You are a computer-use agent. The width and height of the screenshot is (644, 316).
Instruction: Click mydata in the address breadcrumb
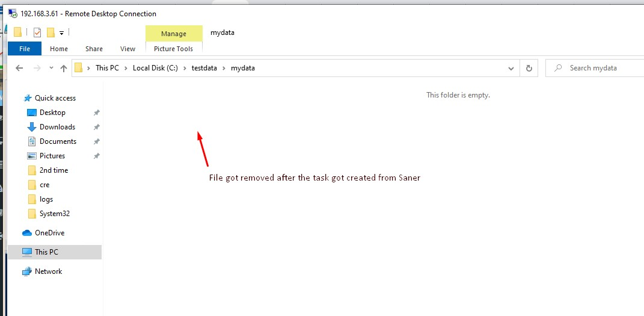(243, 68)
